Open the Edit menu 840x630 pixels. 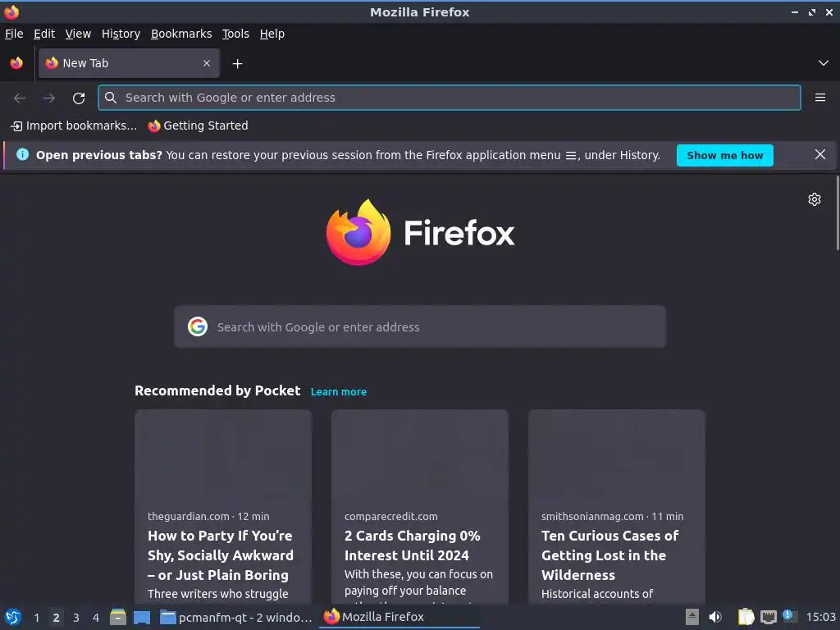pos(44,34)
